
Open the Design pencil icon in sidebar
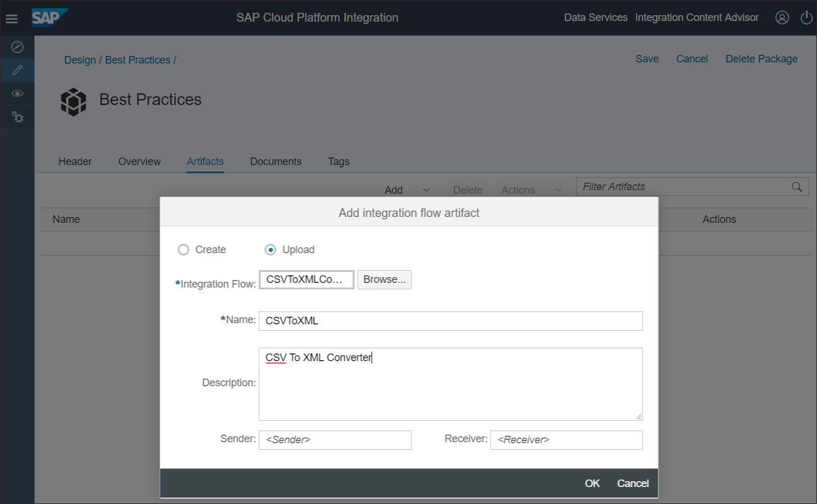18,70
